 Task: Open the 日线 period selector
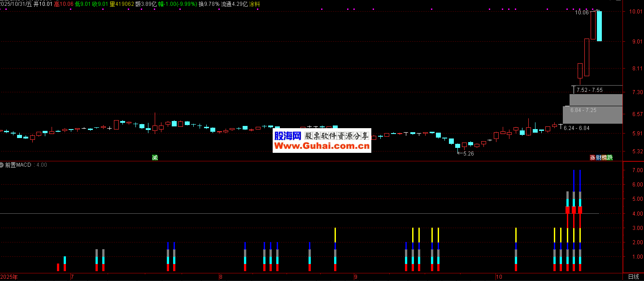point(633,277)
